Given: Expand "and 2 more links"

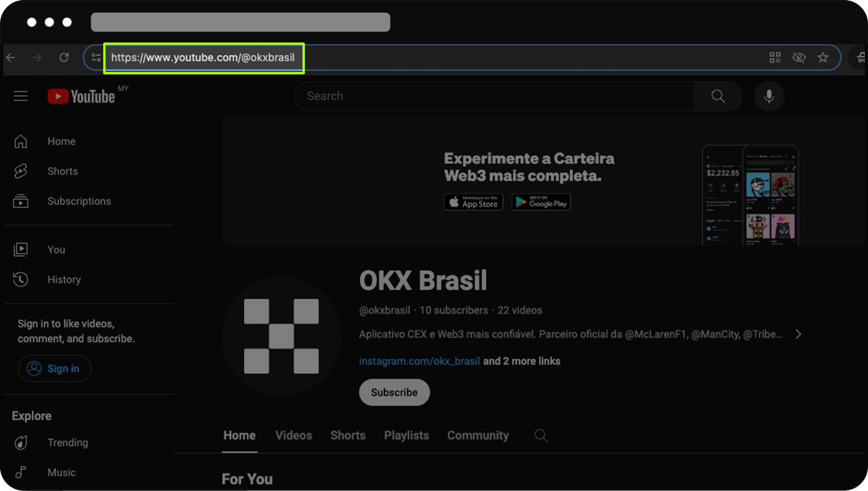Looking at the screenshot, I should point(521,361).
